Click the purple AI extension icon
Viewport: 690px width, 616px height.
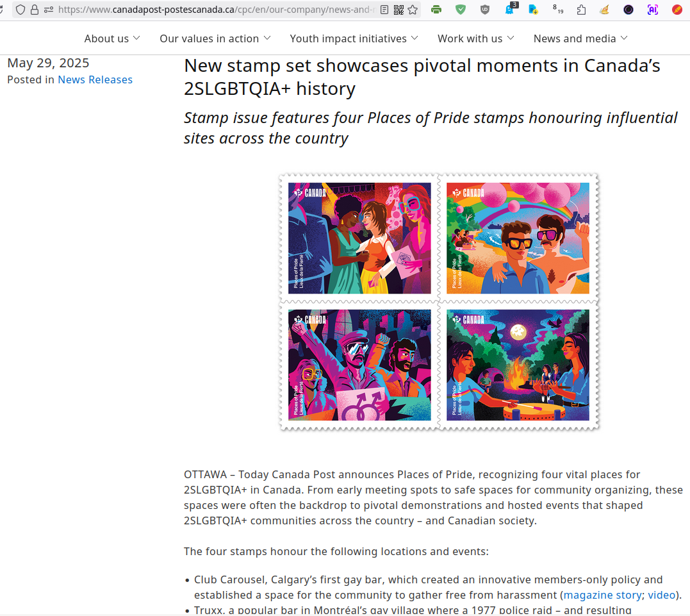[653, 10]
